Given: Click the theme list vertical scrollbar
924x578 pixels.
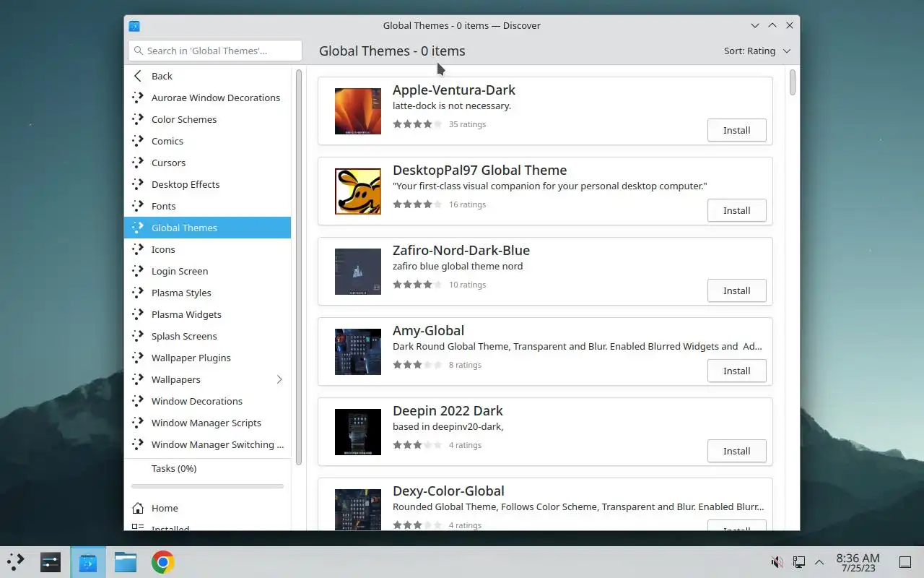Looking at the screenshot, I should 793,82.
